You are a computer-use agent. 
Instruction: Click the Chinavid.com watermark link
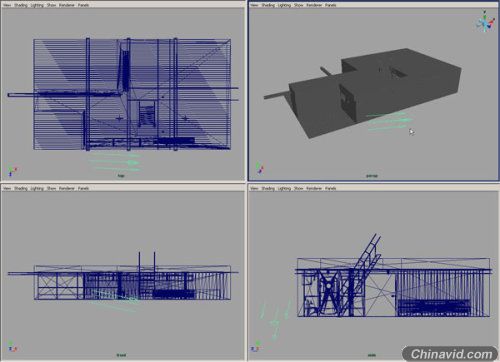(451, 354)
